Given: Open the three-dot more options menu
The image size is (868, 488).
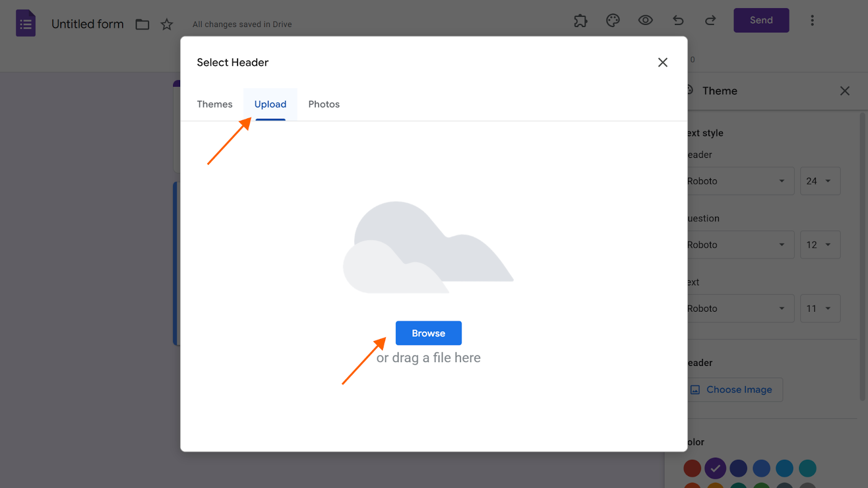Looking at the screenshot, I should coord(812,21).
